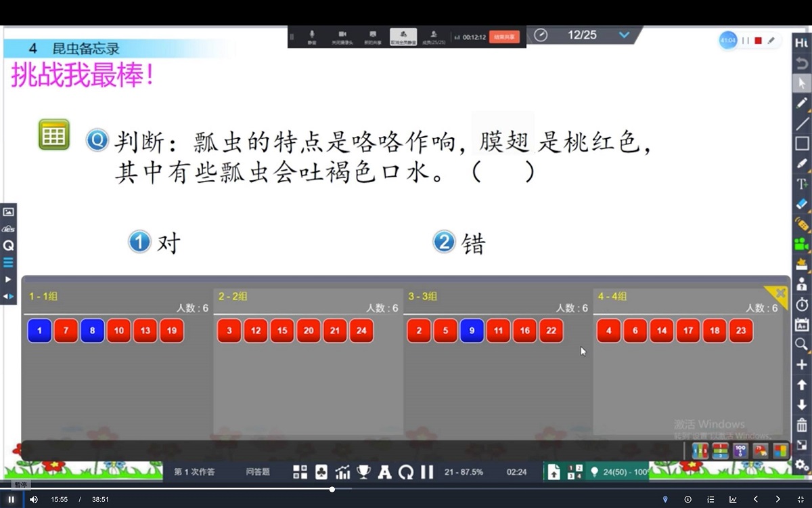Close the group results panel
This screenshot has height=508, width=812.
tap(780, 293)
